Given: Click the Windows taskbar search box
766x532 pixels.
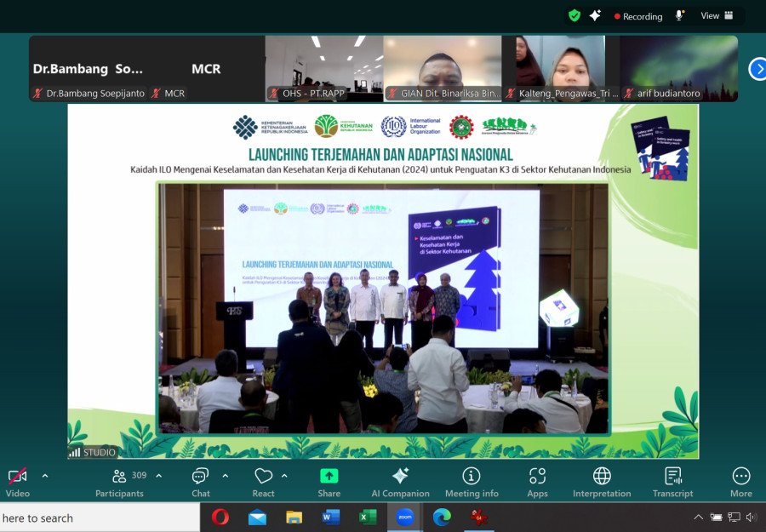Looking at the screenshot, I should click(x=100, y=518).
